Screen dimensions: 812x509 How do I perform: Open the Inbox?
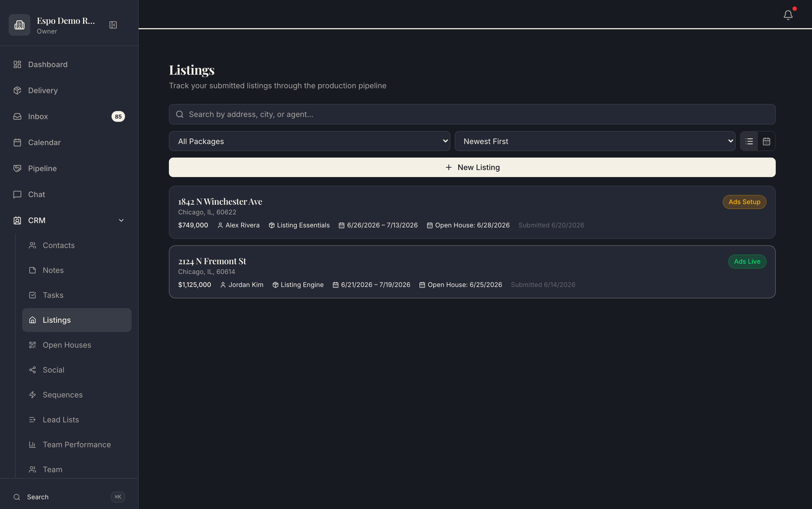69,116
